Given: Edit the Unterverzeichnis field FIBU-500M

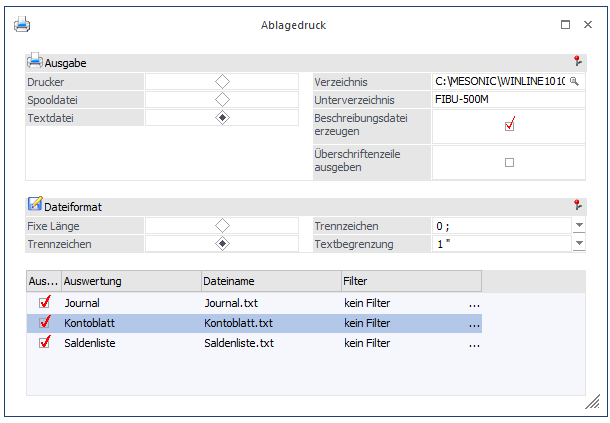Looking at the screenshot, I should 506,100.
